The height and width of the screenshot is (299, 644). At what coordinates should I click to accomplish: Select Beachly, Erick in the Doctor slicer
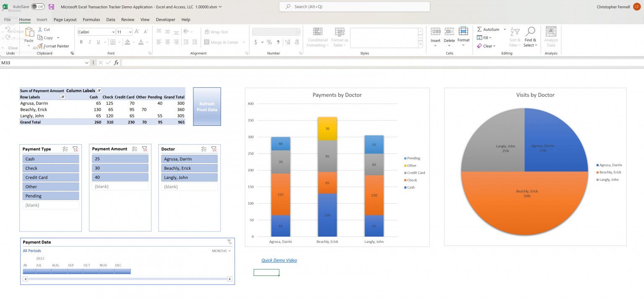pyautogui.click(x=189, y=168)
